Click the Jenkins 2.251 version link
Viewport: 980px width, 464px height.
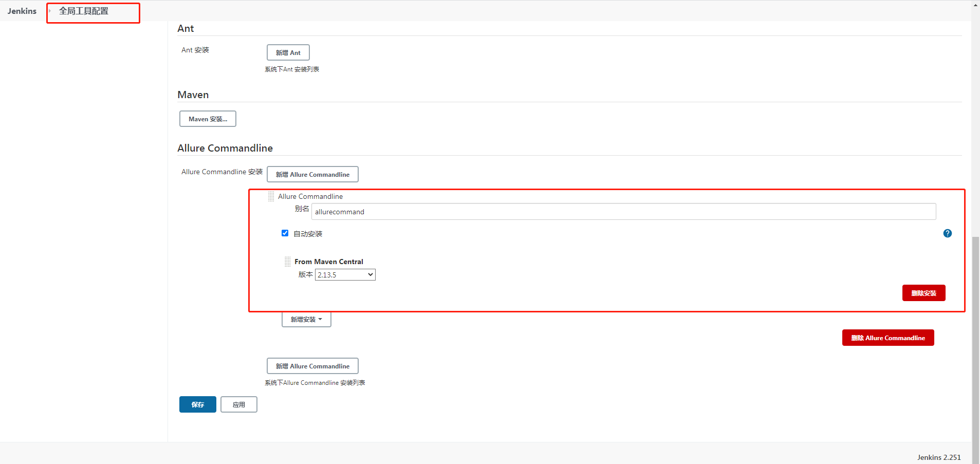[939, 457]
